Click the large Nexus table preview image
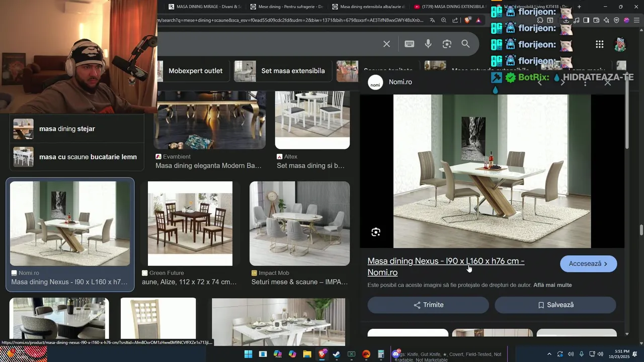Image resolution: width=644 pixels, height=362 pixels. (492, 171)
